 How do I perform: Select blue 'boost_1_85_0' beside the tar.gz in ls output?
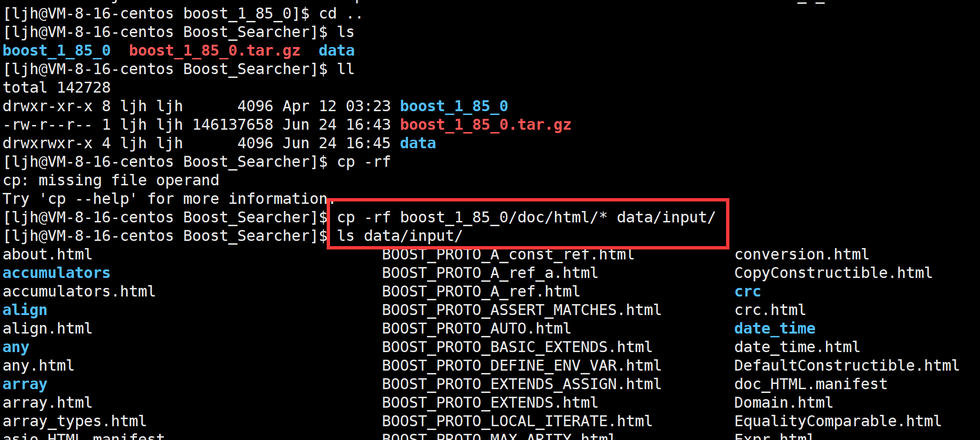tap(57, 50)
